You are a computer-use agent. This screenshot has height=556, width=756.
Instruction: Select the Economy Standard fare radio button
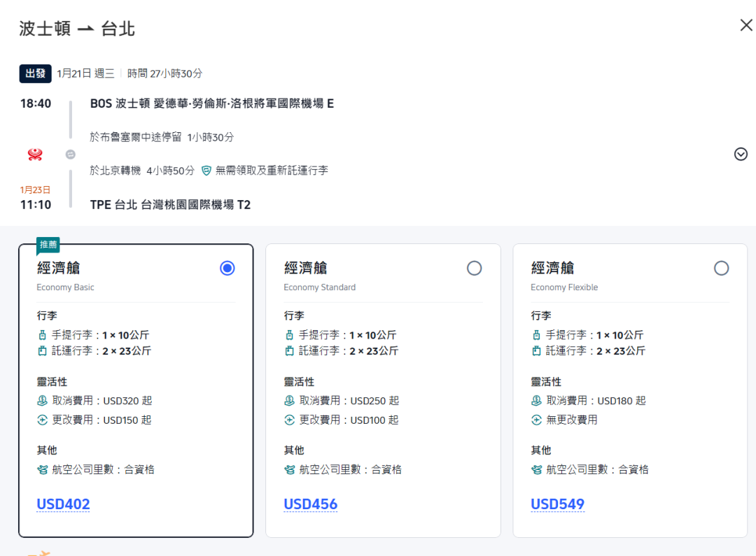pyautogui.click(x=474, y=269)
